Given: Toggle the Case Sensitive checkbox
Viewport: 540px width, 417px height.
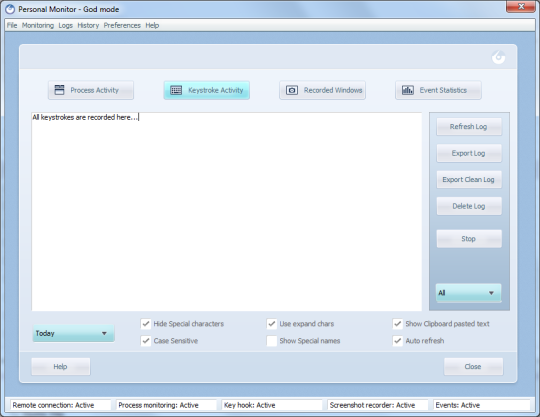Looking at the screenshot, I should [x=146, y=341].
